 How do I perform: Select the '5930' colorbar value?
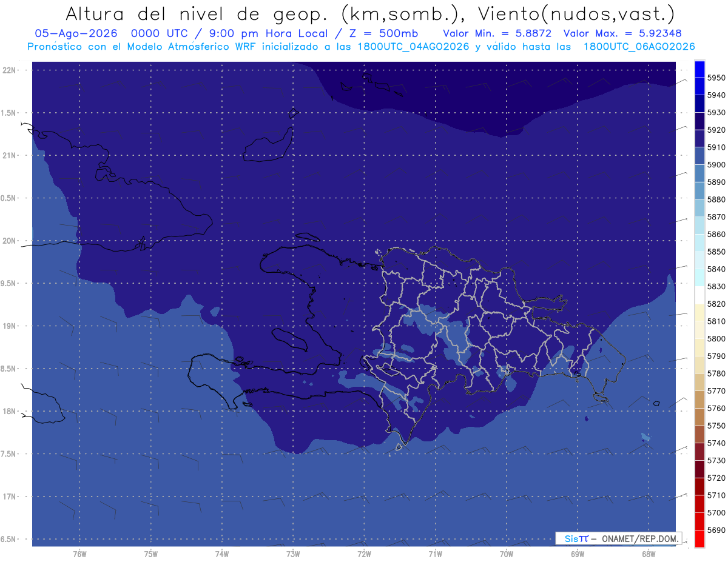pos(716,113)
